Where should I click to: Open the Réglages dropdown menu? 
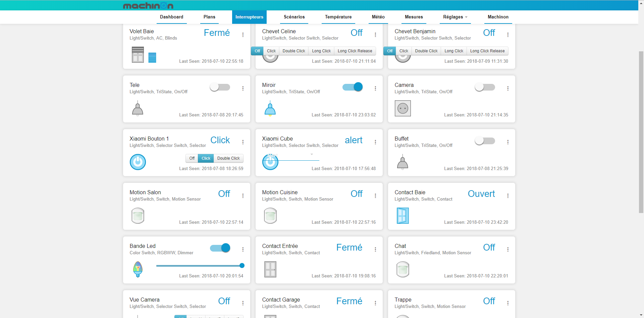tap(455, 17)
